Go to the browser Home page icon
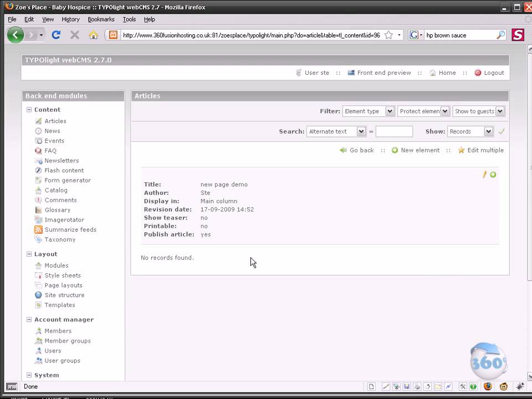This screenshot has height=399, width=532. point(93,35)
